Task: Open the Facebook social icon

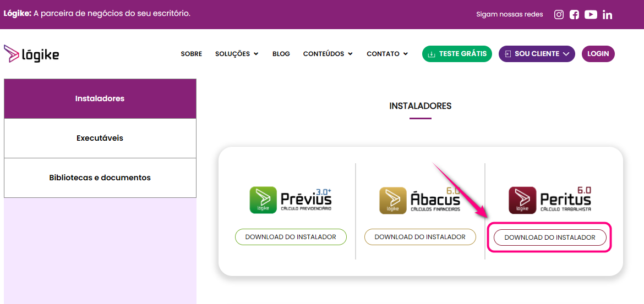Action: point(574,15)
